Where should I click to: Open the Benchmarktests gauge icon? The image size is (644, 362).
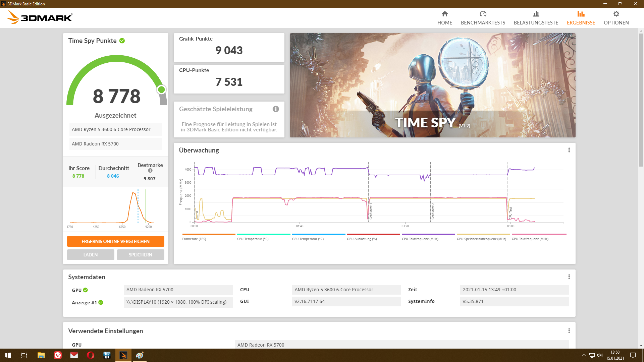(483, 14)
